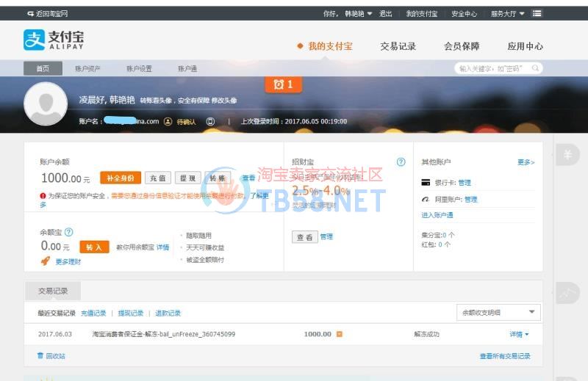Click the Alipay logo
Image resolution: width=588 pixels, height=381 pixels.
(x=53, y=40)
